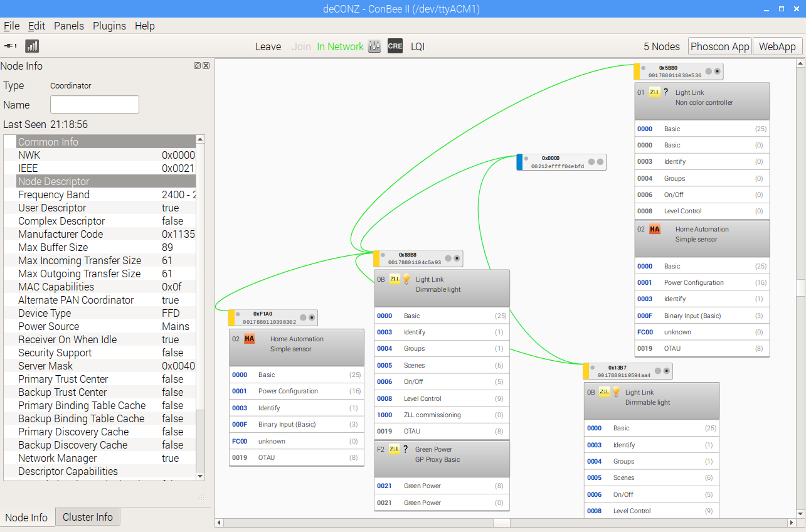Select the Common Info section header
This screenshot has width=806, height=532.
(100, 142)
